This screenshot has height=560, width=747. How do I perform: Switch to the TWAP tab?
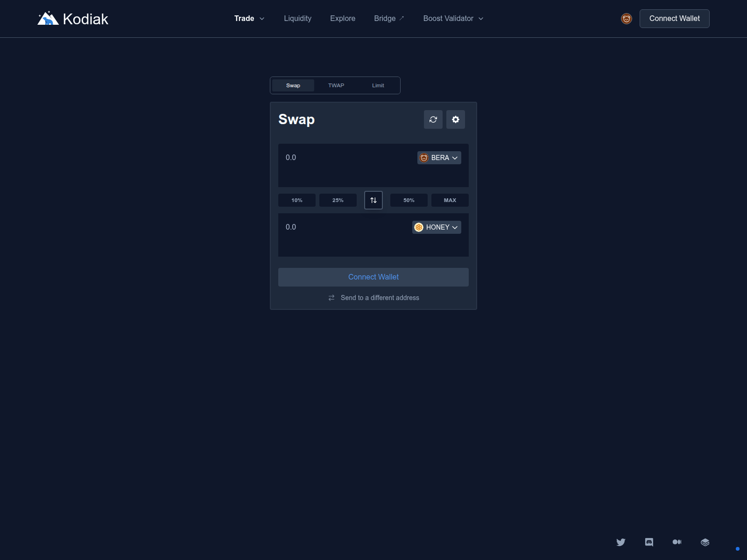[336, 85]
